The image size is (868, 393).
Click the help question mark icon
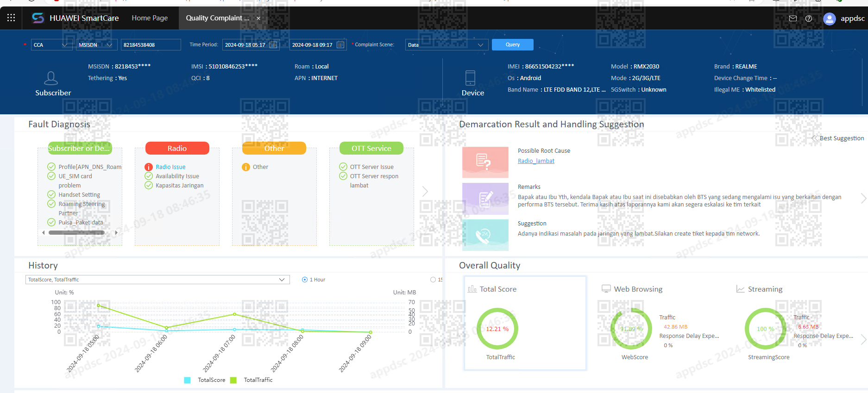click(x=809, y=19)
